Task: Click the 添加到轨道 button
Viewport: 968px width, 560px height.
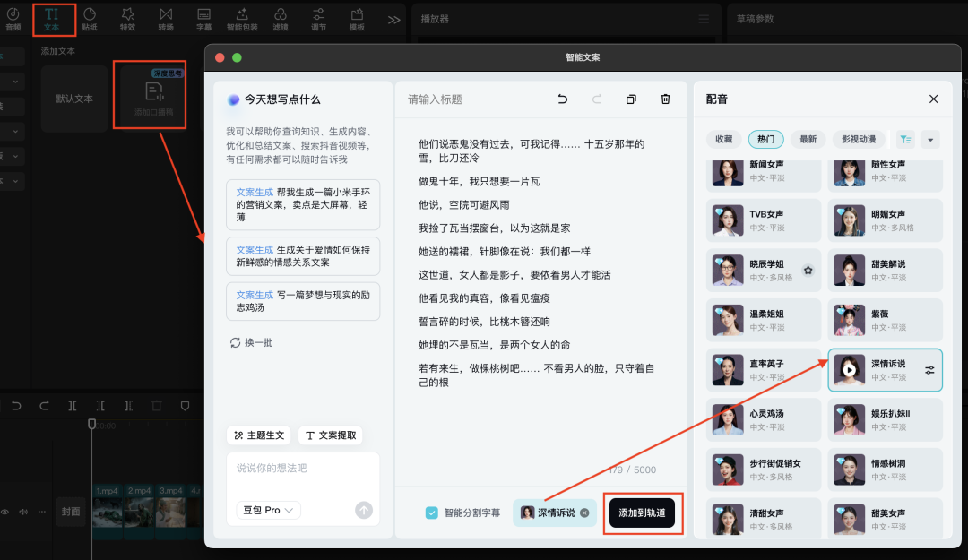Action: point(643,513)
